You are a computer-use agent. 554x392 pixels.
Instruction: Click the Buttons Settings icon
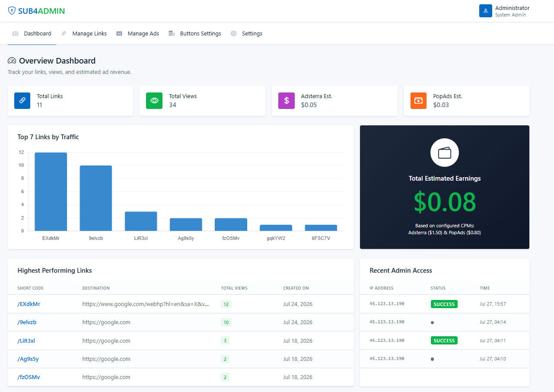(172, 34)
